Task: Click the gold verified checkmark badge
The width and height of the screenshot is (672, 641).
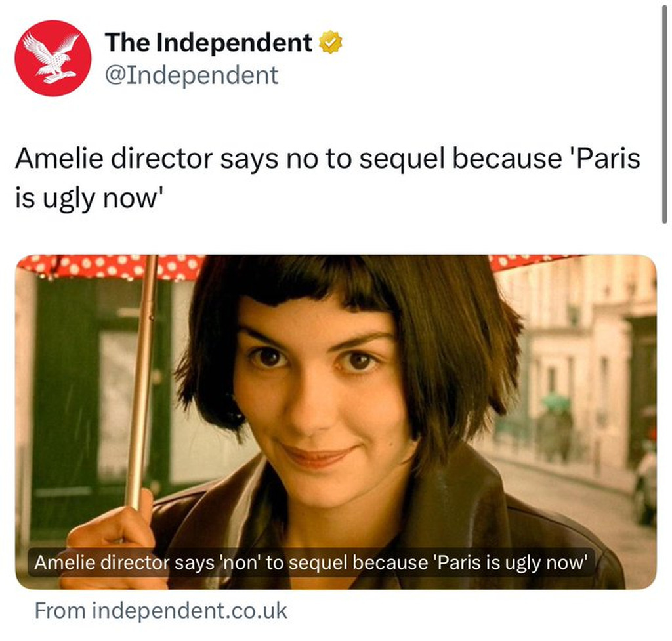Action: point(331,43)
